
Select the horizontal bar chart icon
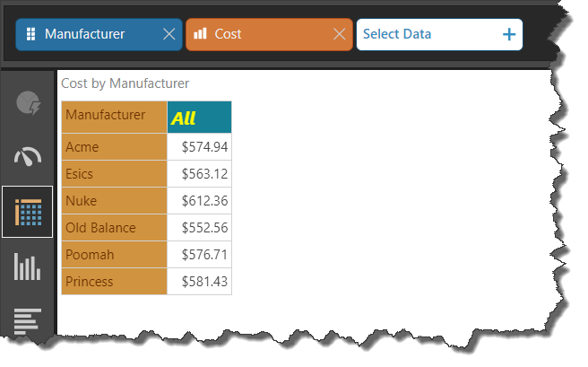(x=28, y=320)
